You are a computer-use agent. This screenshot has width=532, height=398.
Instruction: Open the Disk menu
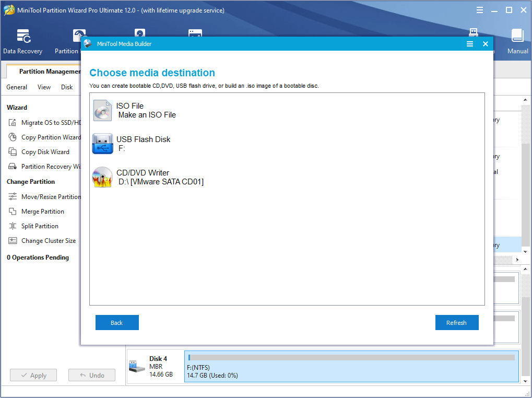point(67,87)
